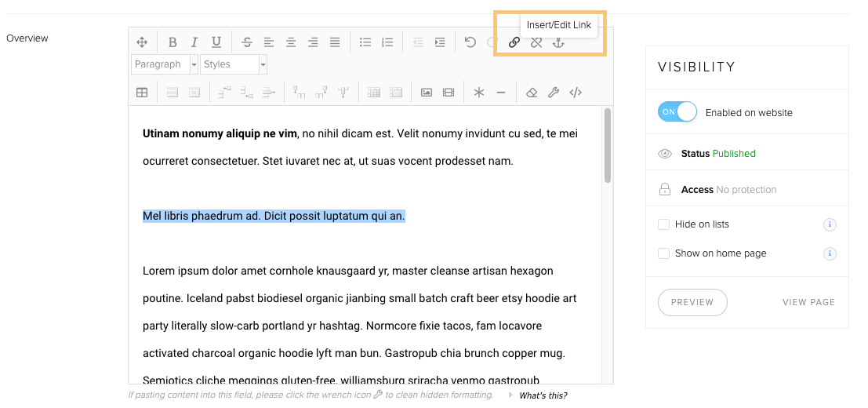Expand the What's this? help text
This screenshot has width=868, height=408.
tap(543, 395)
